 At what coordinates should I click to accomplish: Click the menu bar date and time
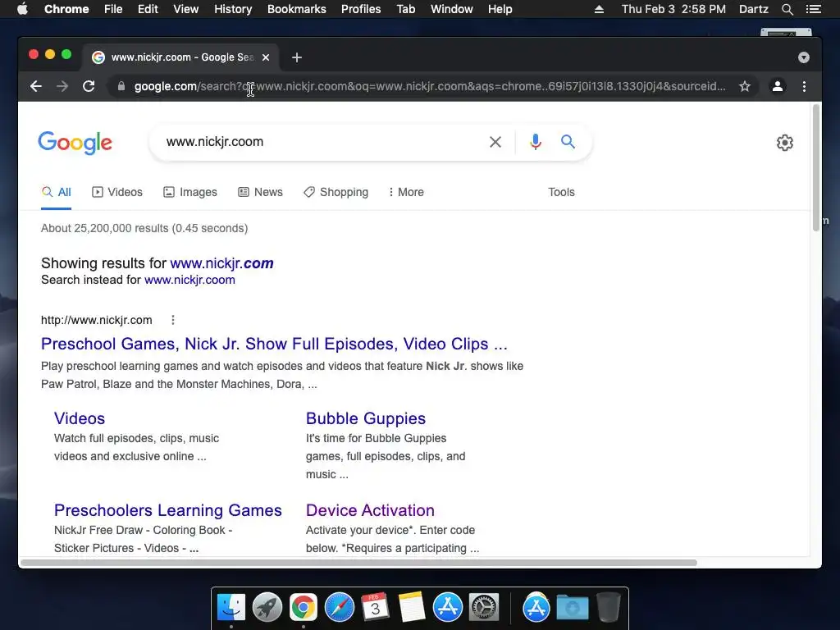[x=673, y=9]
